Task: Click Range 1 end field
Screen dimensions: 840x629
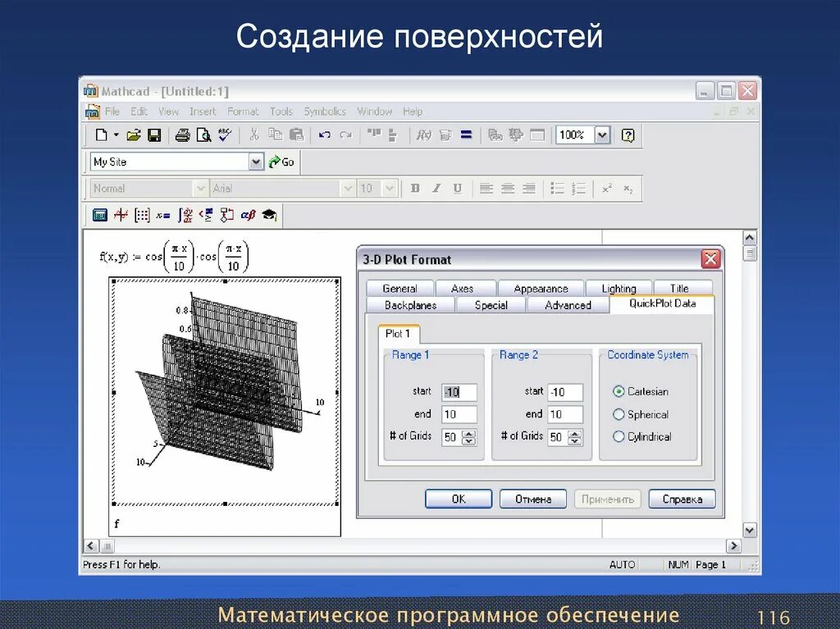Action: [x=459, y=414]
